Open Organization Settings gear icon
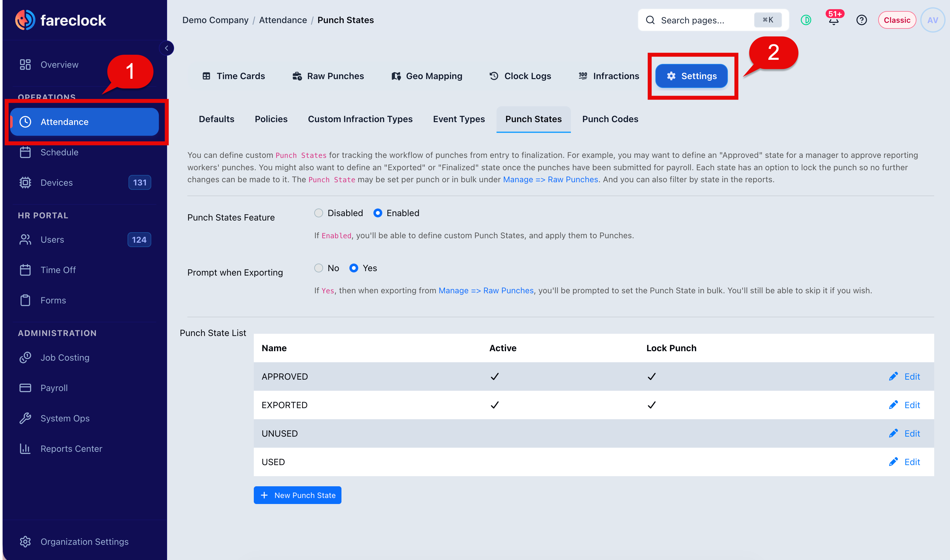 (x=25, y=542)
